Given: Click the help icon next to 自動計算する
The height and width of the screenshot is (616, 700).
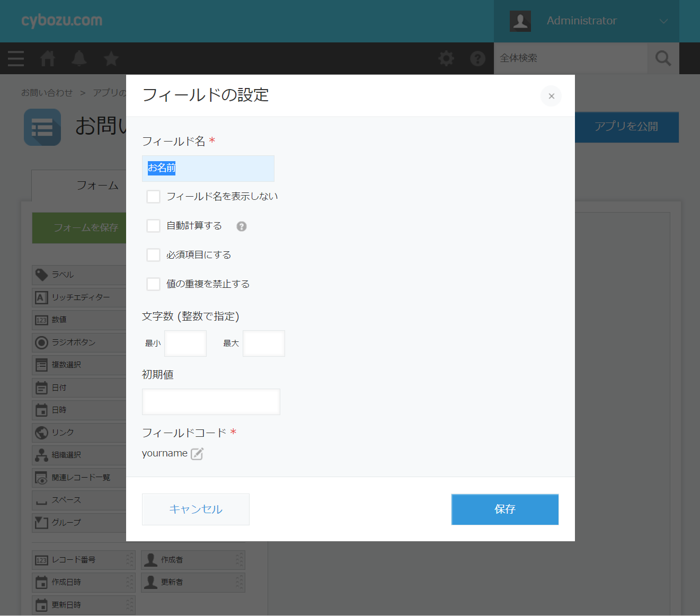Looking at the screenshot, I should [x=242, y=226].
